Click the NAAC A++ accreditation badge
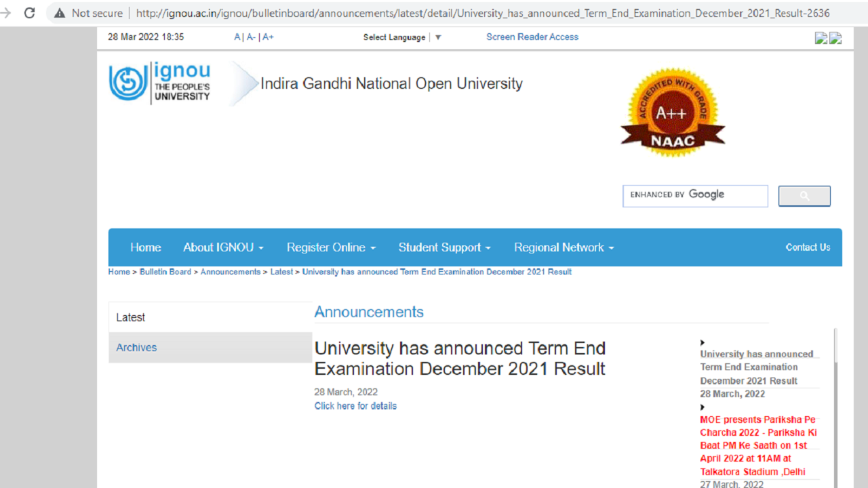Image resolution: width=868 pixels, height=488 pixels. coord(673,112)
